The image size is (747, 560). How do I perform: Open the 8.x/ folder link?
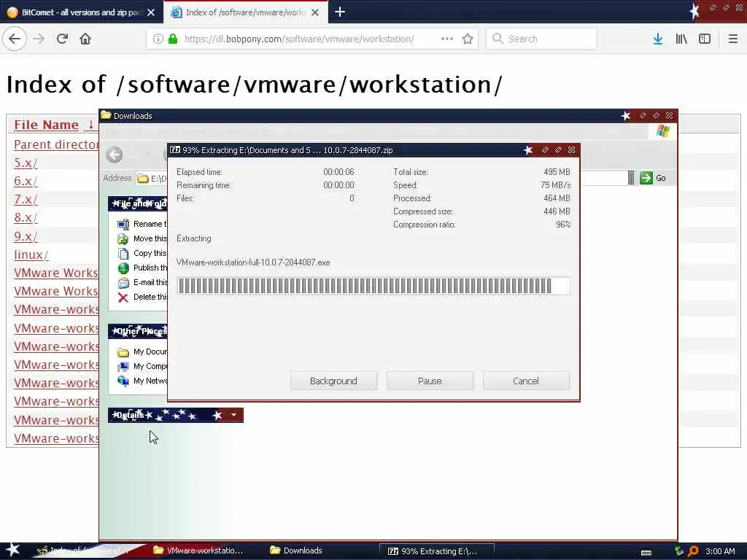(x=26, y=217)
